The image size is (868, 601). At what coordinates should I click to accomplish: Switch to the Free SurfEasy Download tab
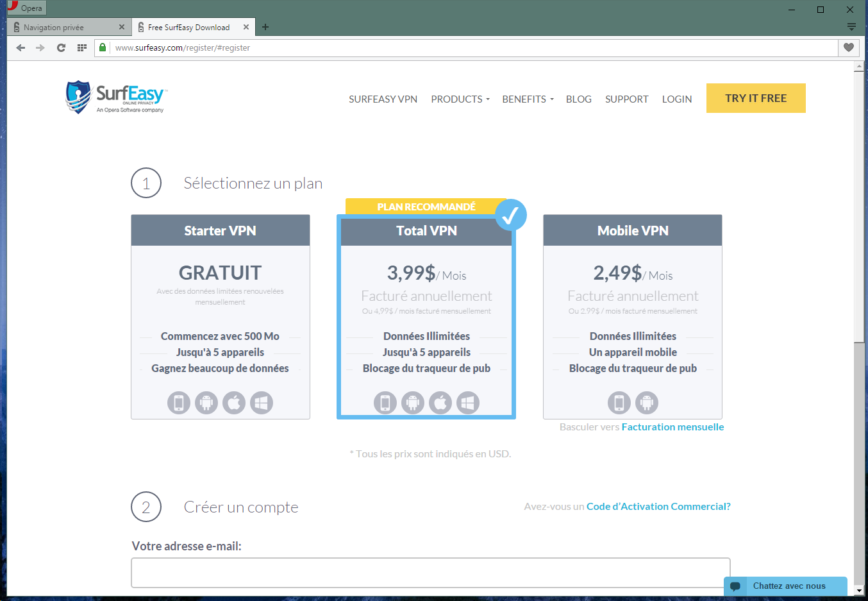194,27
